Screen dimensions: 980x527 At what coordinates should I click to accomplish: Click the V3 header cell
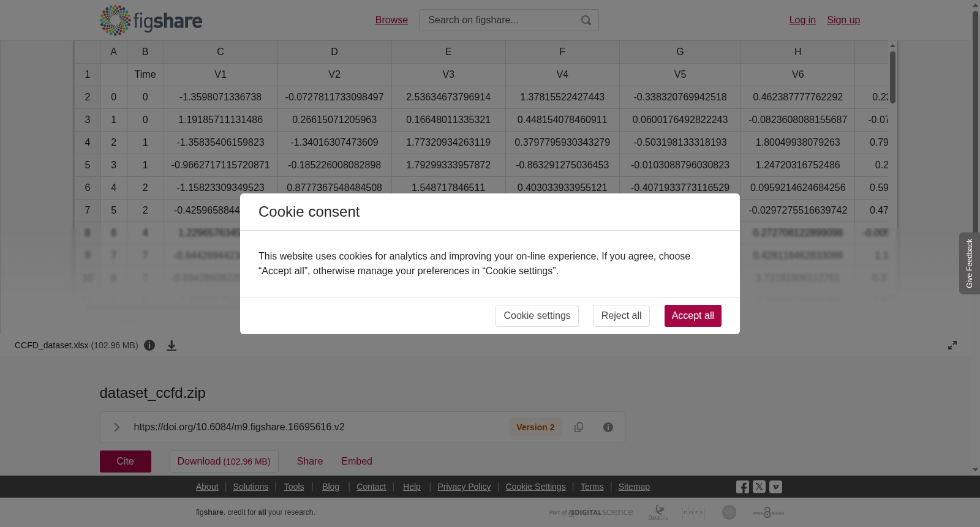[x=448, y=75]
